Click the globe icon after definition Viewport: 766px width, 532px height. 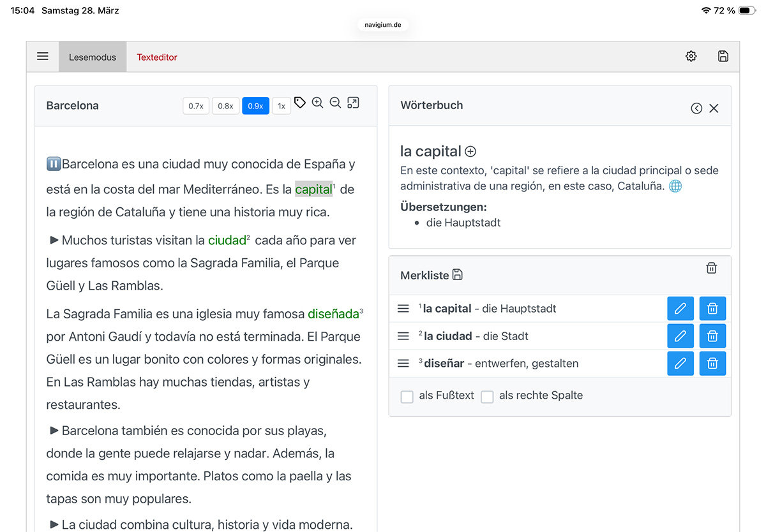pos(675,186)
